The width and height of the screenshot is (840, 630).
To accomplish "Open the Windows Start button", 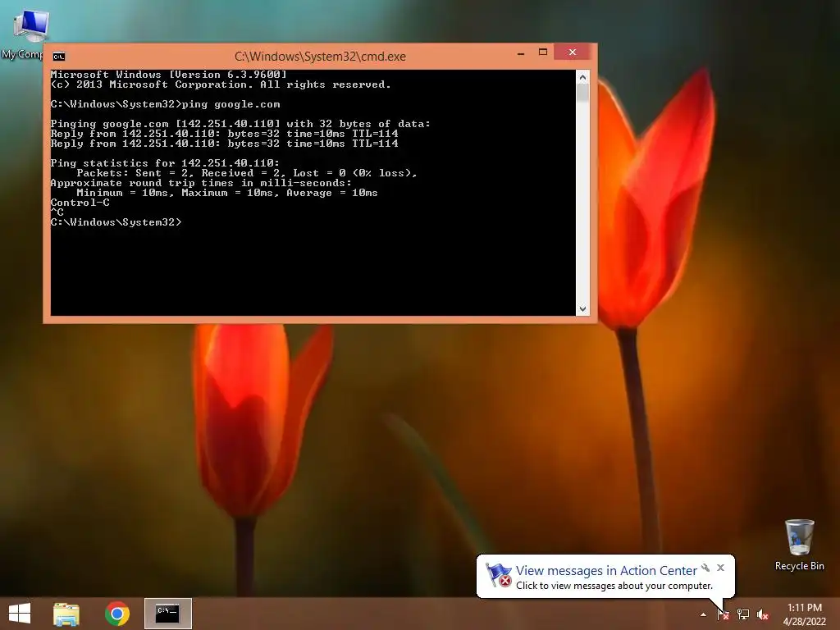I will click(x=20, y=614).
